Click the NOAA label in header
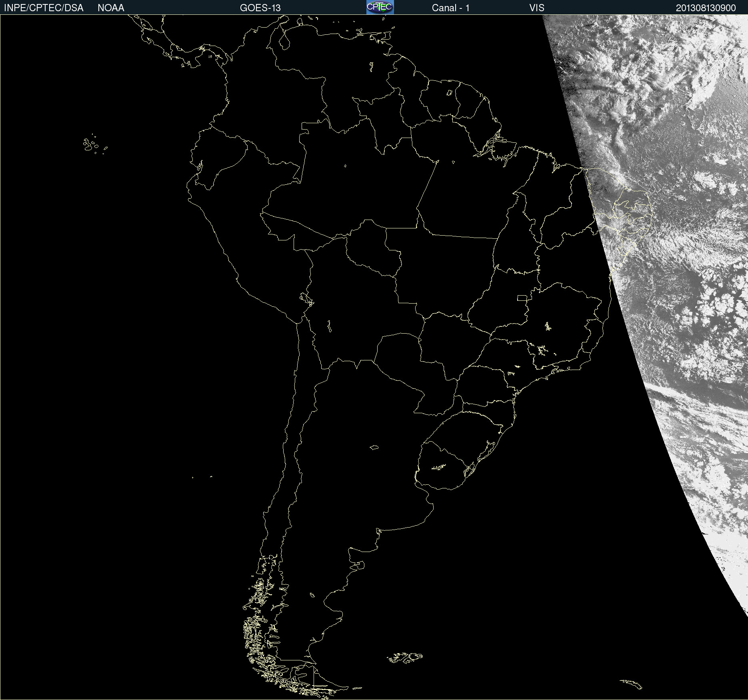Image resolution: width=748 pixels, height=700 pixels. tap(111, 8)
